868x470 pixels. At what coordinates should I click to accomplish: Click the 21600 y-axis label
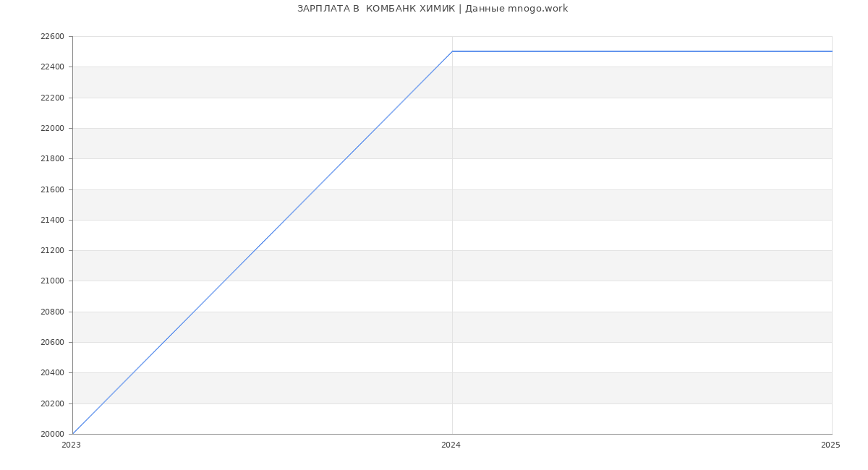pyautogui.click(x=52, y=190)
